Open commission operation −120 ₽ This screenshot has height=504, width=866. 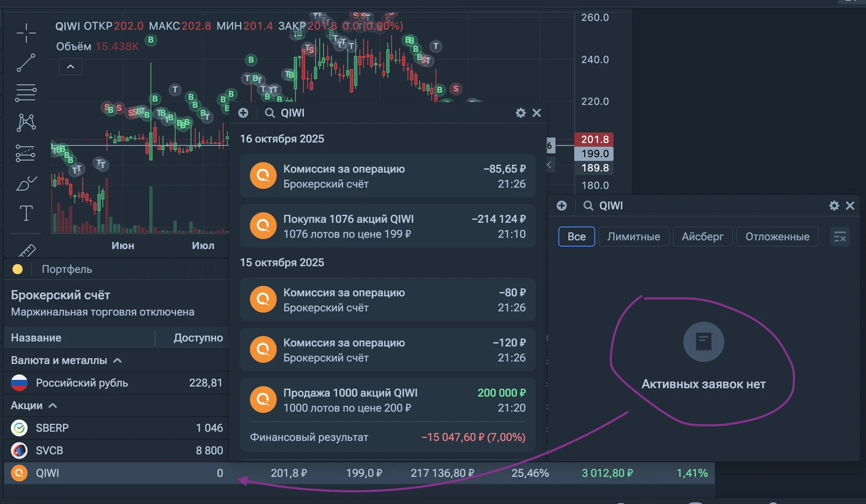point(388,350)
